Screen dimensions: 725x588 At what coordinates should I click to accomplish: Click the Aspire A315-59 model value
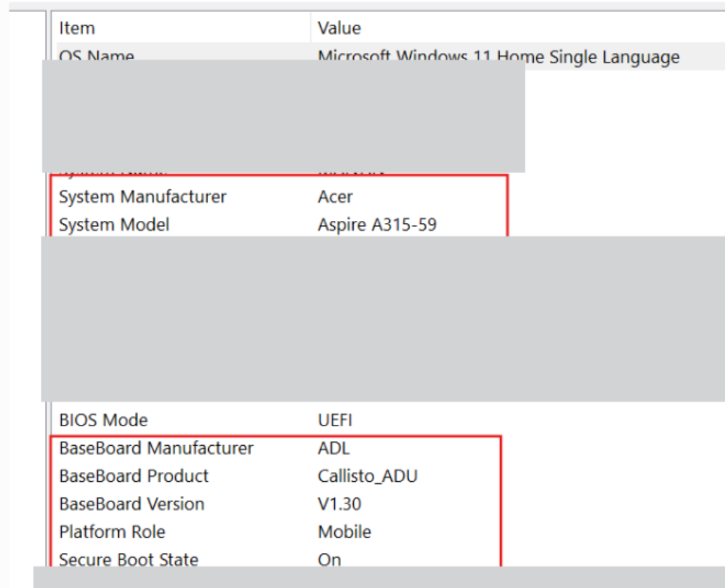[x=377, y=225]
